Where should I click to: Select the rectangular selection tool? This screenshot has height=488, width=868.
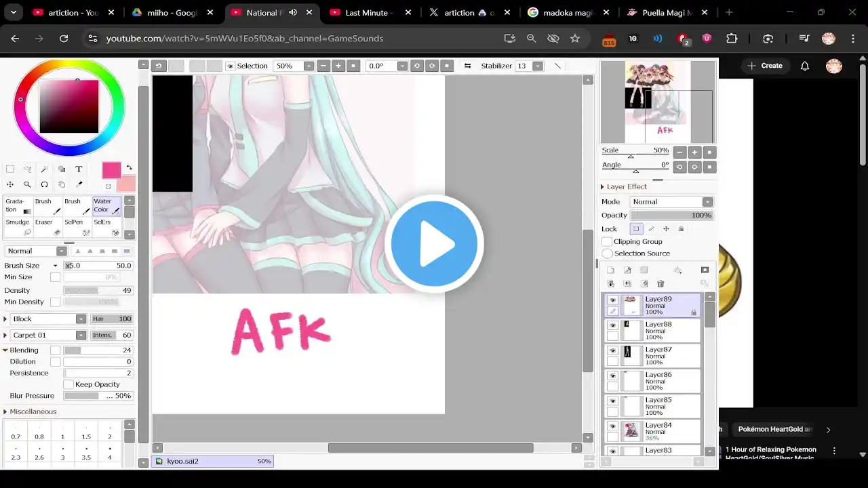[x=10, y=169]
